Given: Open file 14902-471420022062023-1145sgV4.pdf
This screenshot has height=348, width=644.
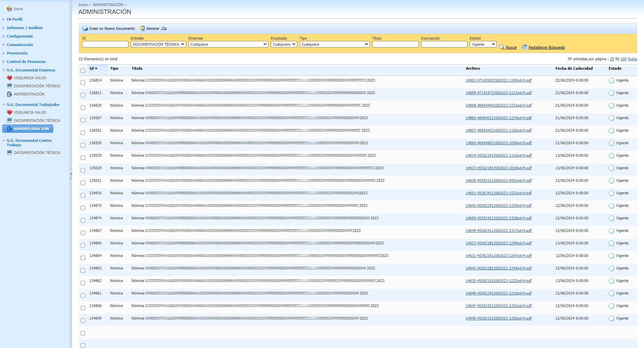Looking at the screenshot, I should [x=498, y=81].
